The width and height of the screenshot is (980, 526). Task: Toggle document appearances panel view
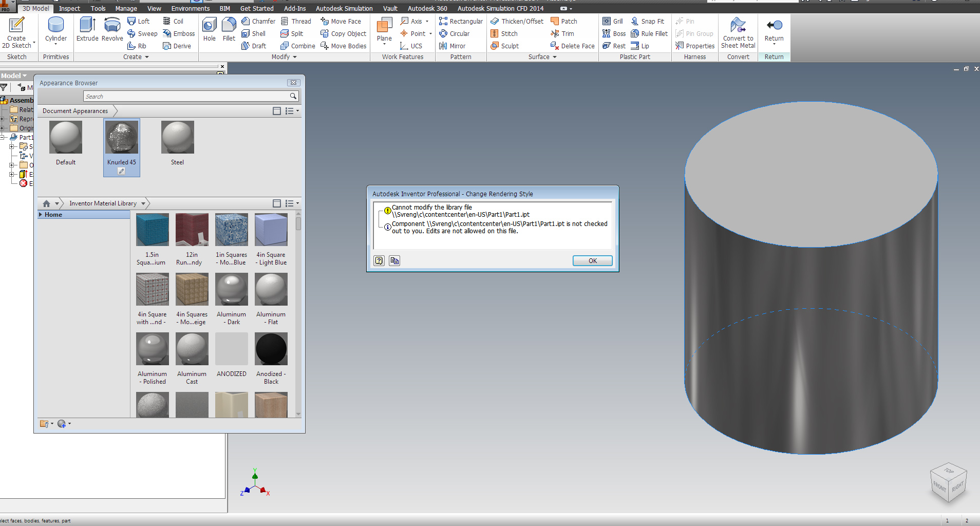click(x=276, y=111)
